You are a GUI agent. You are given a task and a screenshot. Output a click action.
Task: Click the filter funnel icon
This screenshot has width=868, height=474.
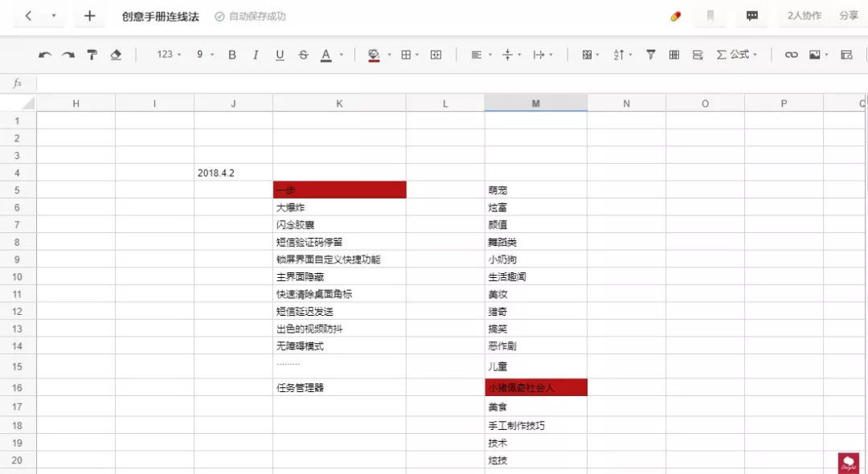[x=649, y=54]
